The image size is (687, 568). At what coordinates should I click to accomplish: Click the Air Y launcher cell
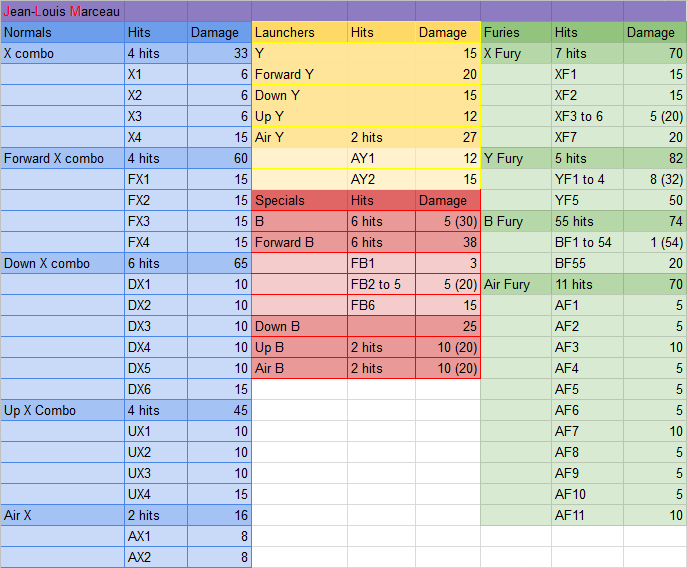299,137
